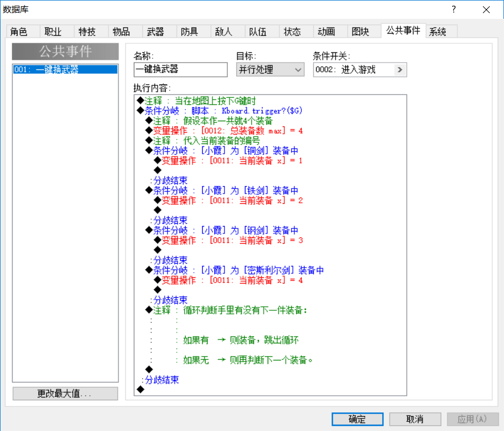The height and width of the screenshot is (431, 504).
Task: Select list entry 001: 一键换武器
Action: point(65,69)
